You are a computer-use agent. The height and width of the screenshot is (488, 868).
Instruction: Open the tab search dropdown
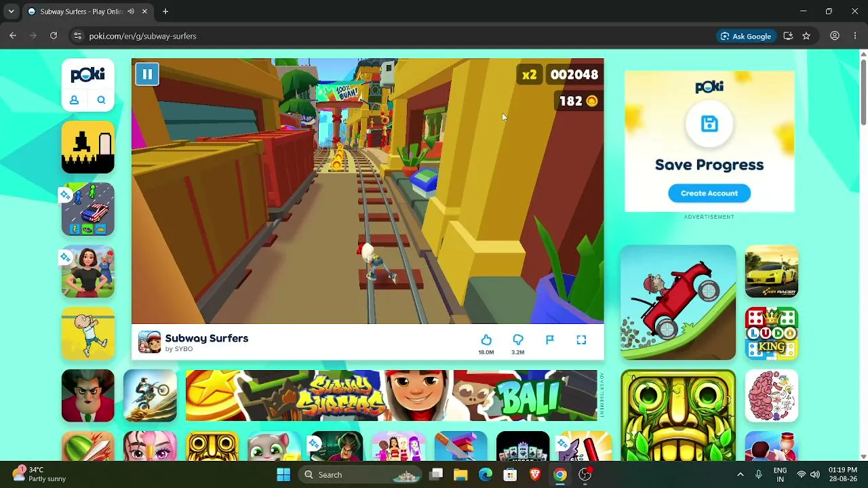[x=12, y=12]
